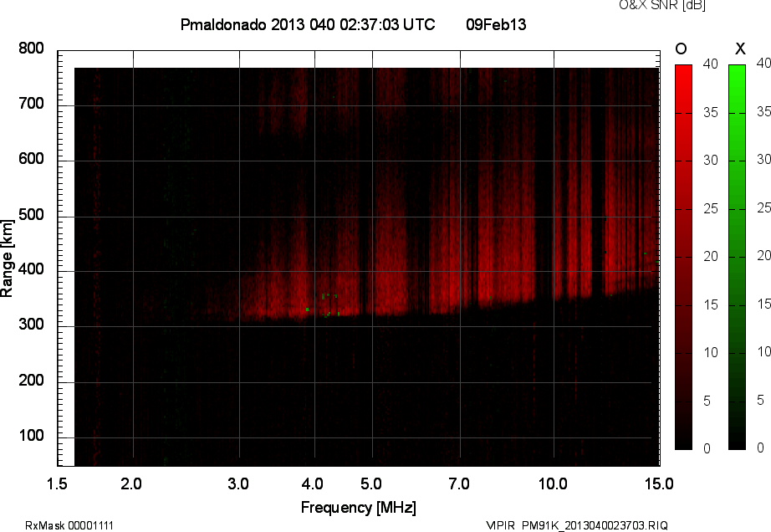Click the 'O' label above red colorbar
This screenshot has width=771, height=532.
coord(682,49)
